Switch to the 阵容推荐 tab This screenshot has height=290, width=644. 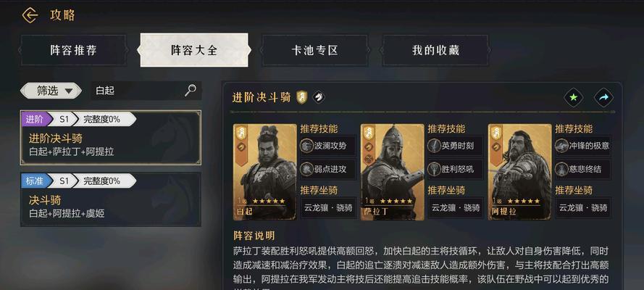[73, 50]
